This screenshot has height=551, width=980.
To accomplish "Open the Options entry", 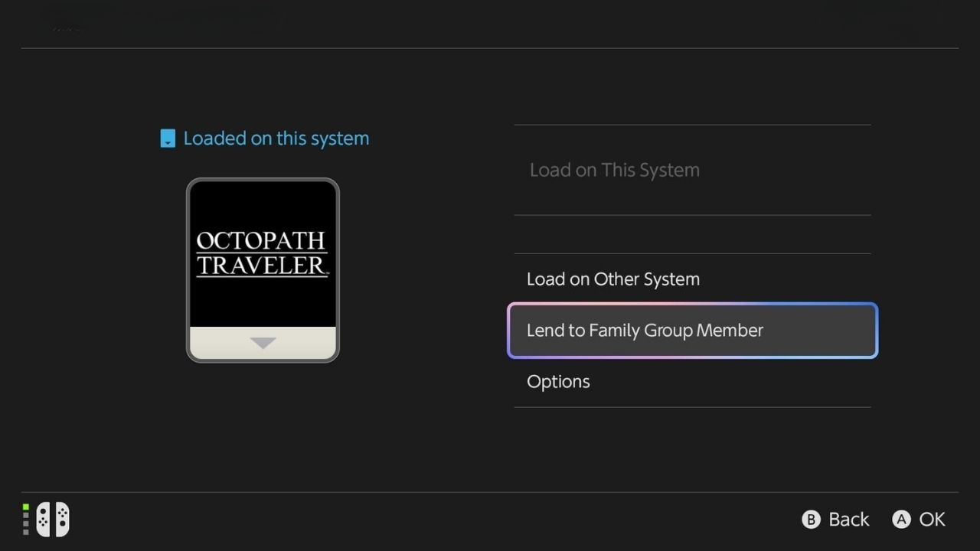I will (558, 381).
